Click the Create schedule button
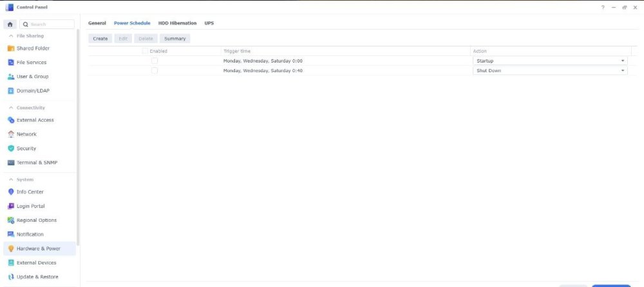This screenshot has width=644, height=287. [100, 39]
